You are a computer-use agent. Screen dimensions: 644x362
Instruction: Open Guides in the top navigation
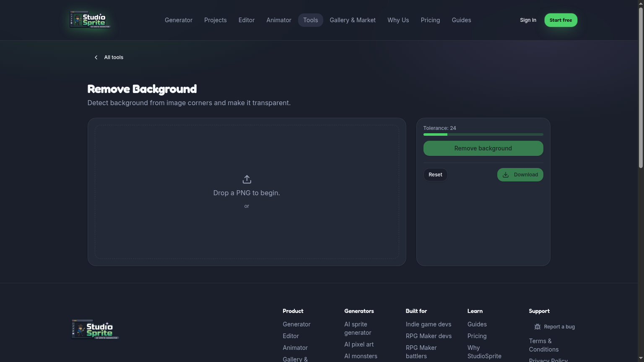coord(462,20)
